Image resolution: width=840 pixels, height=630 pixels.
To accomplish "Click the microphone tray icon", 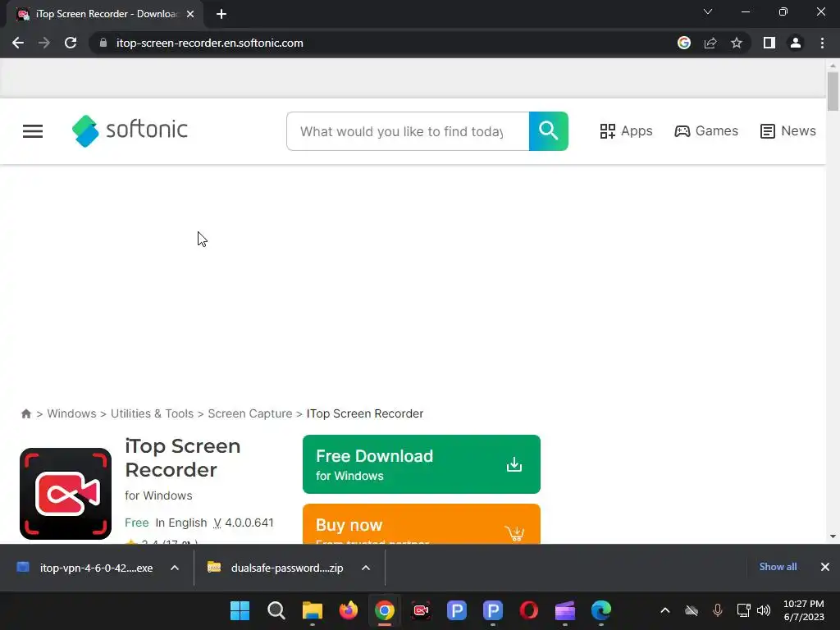I will pyautogui.click(x=717, y=610).
